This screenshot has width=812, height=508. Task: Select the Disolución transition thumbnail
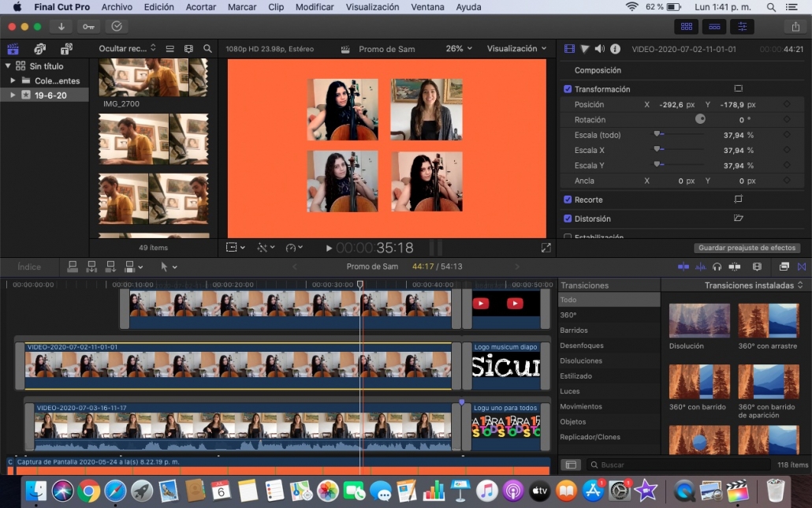[x=699, y=320]
